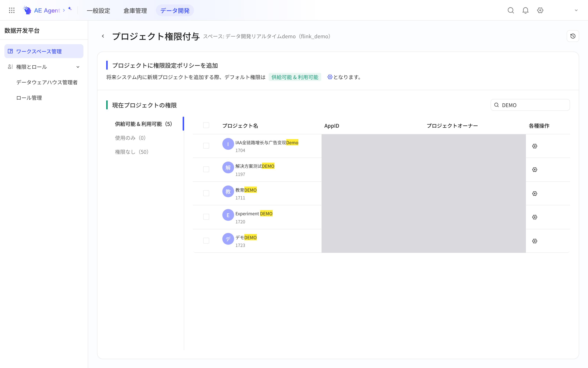Open settings for Experiment DEMO row
The height and width of the screenshot is (368, 588).
click(535, 217)
